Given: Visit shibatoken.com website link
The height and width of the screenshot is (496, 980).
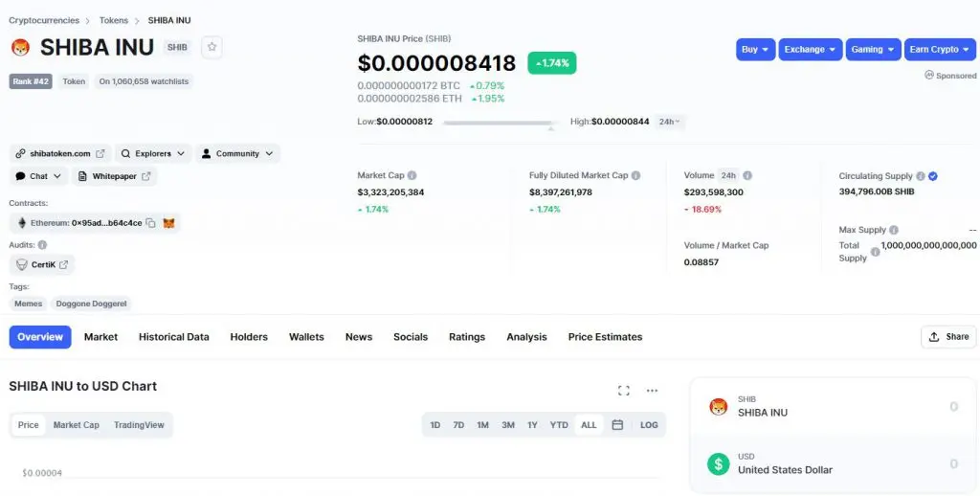Looking at the screenshot, I should (x=60, y=154).
